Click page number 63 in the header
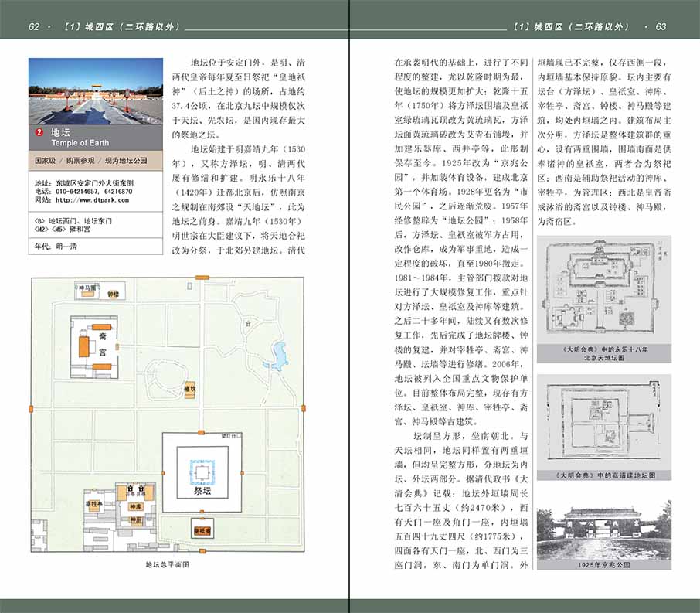This screenshot has height=613, width=700. point(661,27)
